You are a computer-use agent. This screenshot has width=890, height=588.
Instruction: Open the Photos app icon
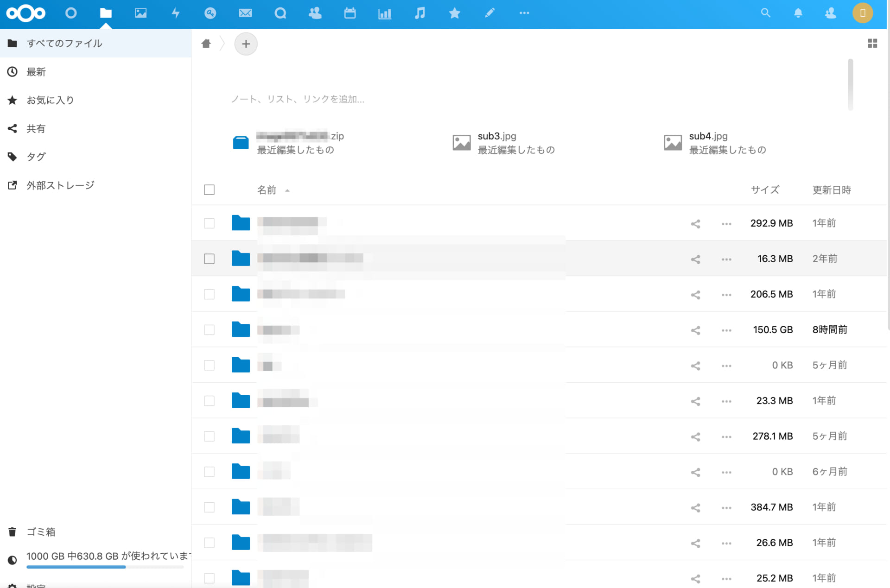[x=140, y=13]
